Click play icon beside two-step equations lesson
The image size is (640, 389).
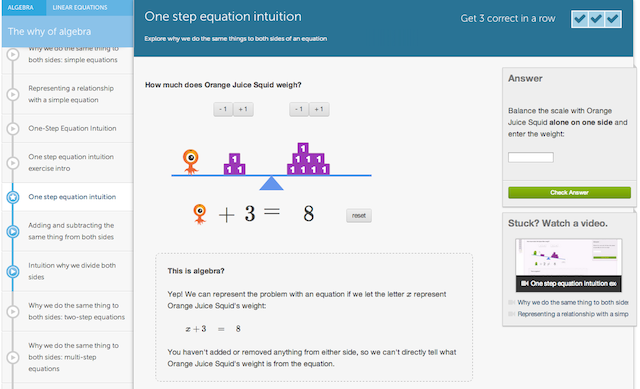[x=13, y=311]
